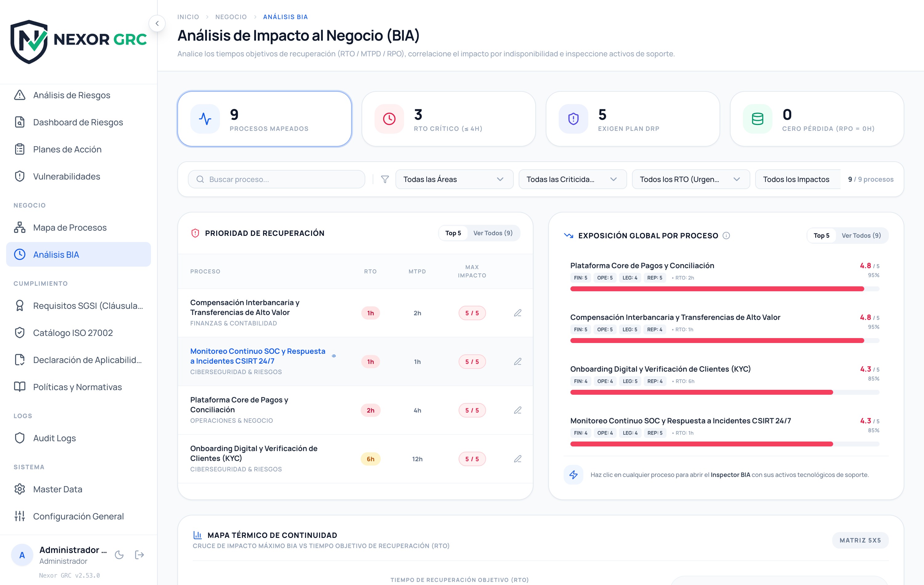The width and height of the screenshot is (924, 585).
Task: Click the RTO Crítico clock icon
Action: click(390, 119)
